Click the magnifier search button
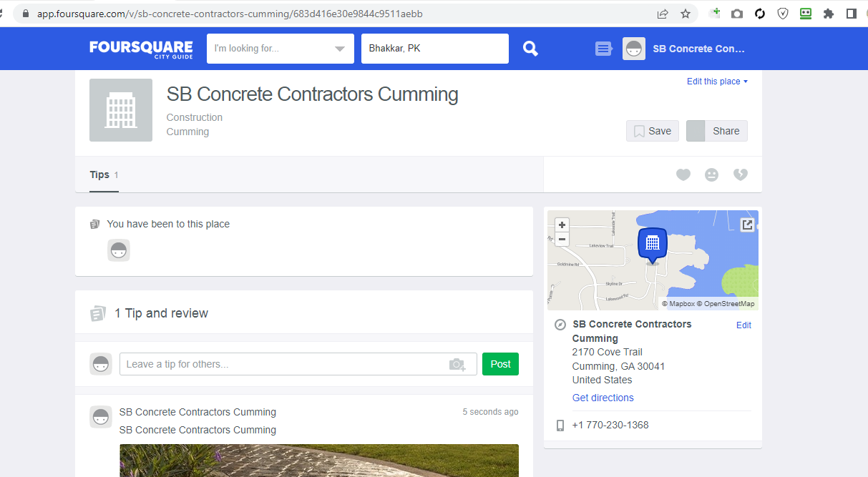Image resolution: width=868 pixels, height=477 pixels. 530,49
